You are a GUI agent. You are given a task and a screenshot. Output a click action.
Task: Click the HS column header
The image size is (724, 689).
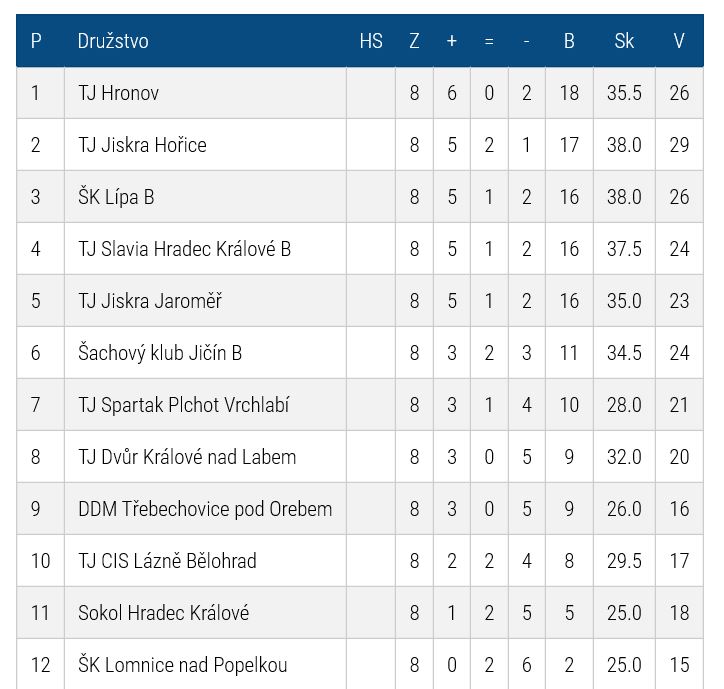(371, 41)
